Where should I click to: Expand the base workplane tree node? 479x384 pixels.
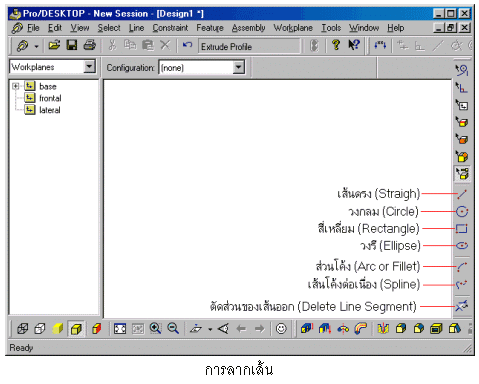pos(15,86)
